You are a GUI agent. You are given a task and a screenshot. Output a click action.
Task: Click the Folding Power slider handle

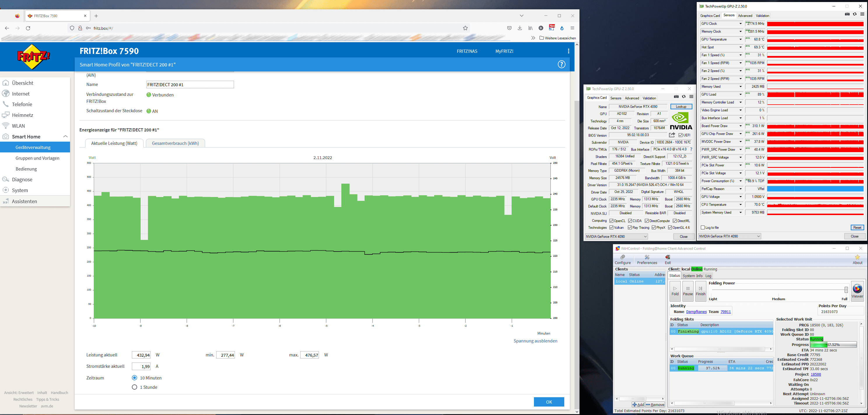tap(846, 290)
